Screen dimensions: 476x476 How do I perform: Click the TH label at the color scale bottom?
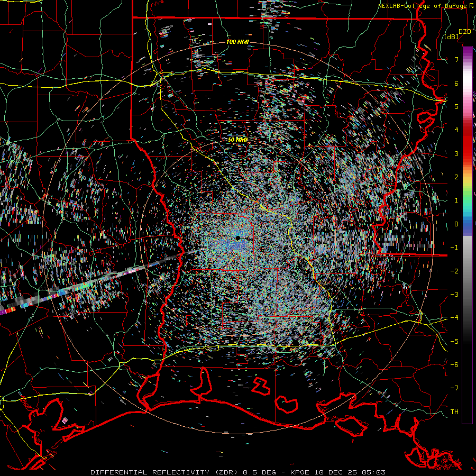(x=454, y=412)
